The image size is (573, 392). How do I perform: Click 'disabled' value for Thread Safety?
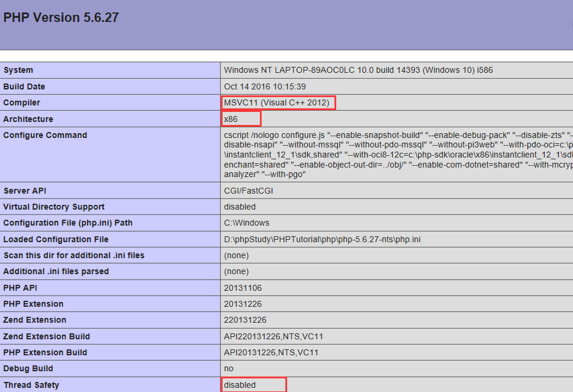pyautogui.click(x=240, y=385)
